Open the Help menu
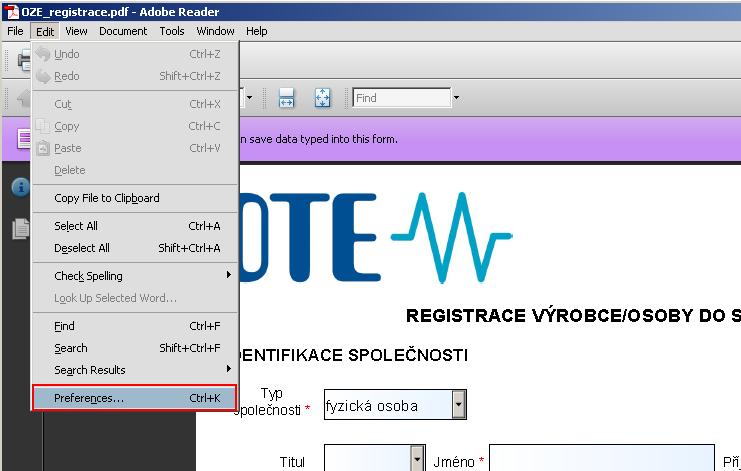741x471 pixels. coord(257,31)
